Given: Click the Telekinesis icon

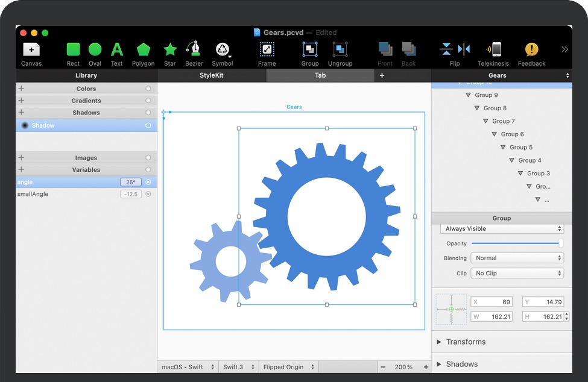Looking at the screenshot, I should (x=493, y=50).
